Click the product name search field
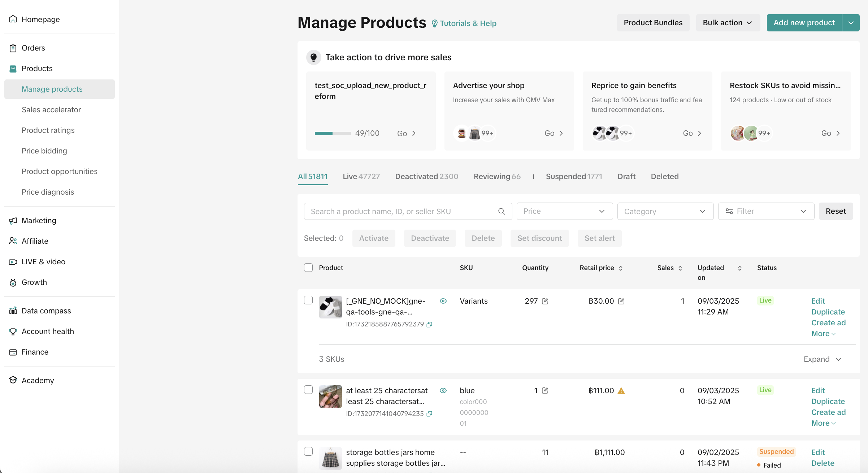 pos(401,211)
